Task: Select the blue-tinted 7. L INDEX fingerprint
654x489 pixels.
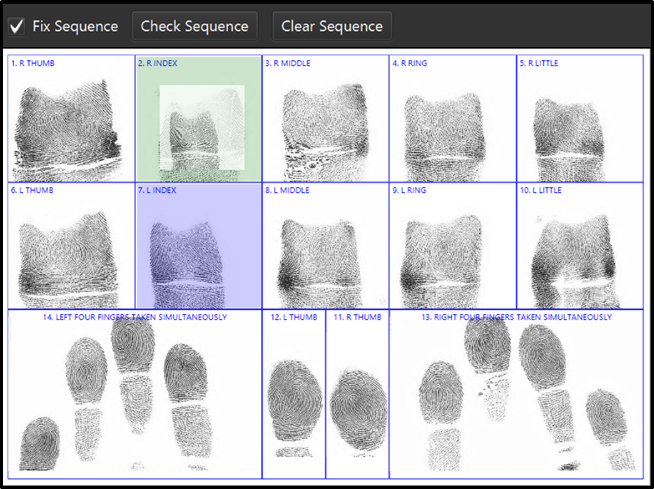Action: (x=199, y=246)
